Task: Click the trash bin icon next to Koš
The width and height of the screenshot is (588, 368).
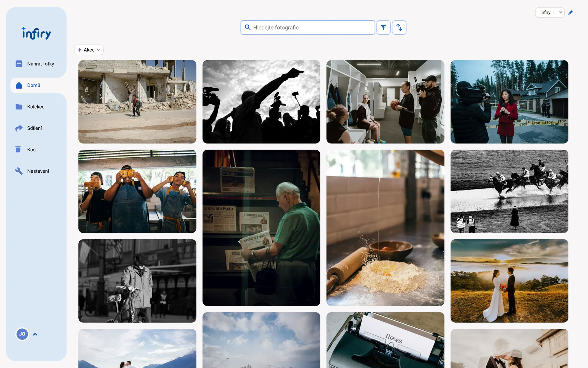Action: pos(18,149)
